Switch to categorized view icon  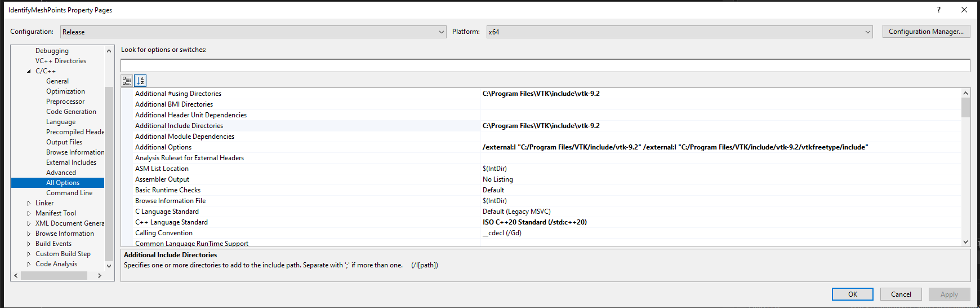click(x=127, y=81)
